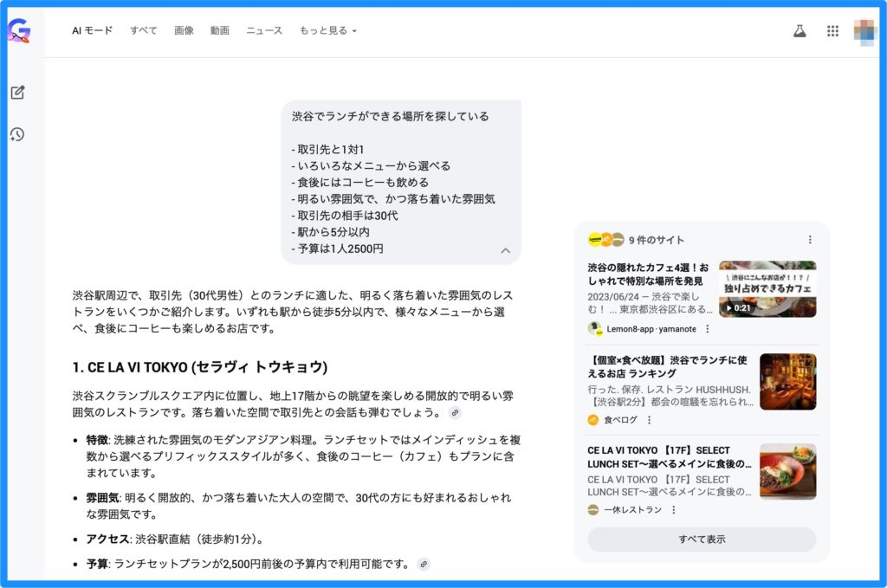The width and height of the screenshot is (887, 588).
Task: Start a new search with compose icon
Action: pos(17,93)
